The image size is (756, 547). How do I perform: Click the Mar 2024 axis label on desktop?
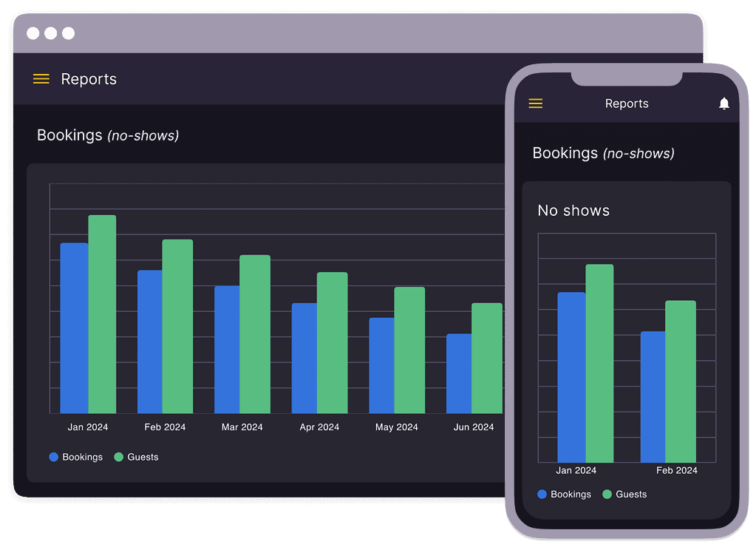click(x=242, y=427)
